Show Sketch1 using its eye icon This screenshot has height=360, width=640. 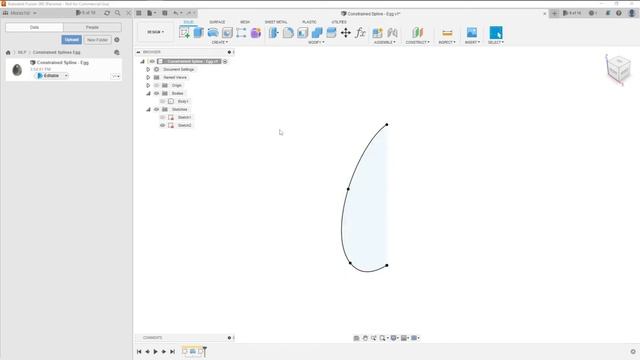point(162,117)
